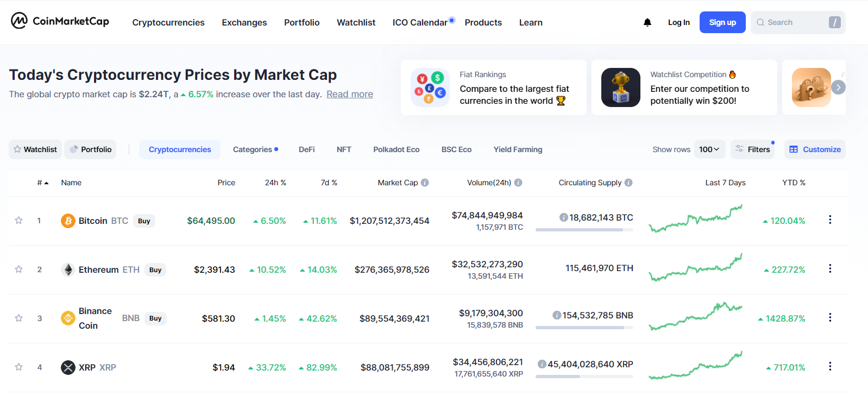
Task: Click the blue Sign up button
Action: pos(722,22)
